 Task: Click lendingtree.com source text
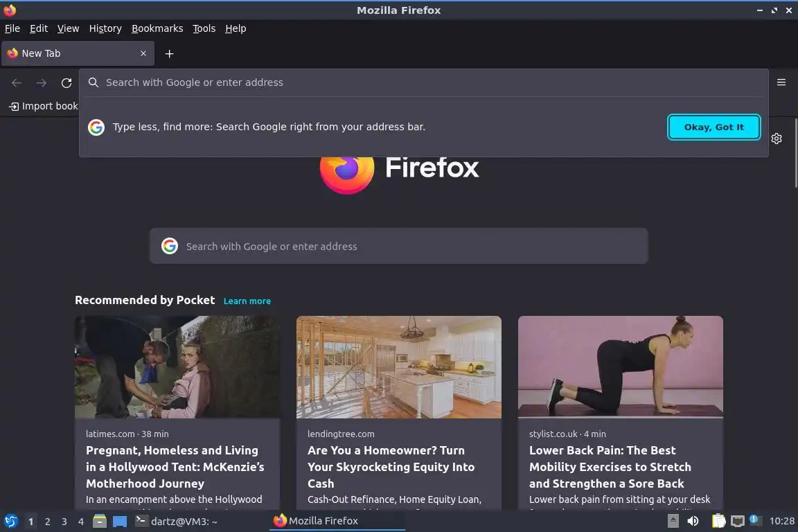click(x=341, y=434)
